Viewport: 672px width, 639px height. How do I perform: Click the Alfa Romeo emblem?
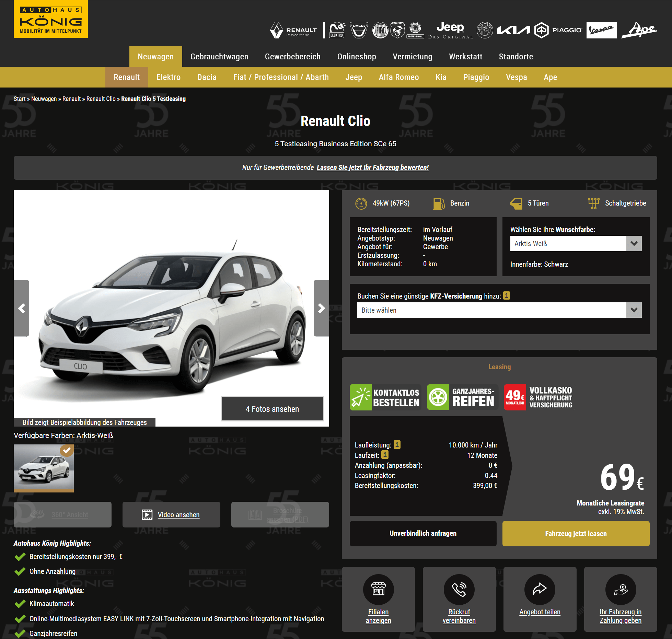(485, 30)
